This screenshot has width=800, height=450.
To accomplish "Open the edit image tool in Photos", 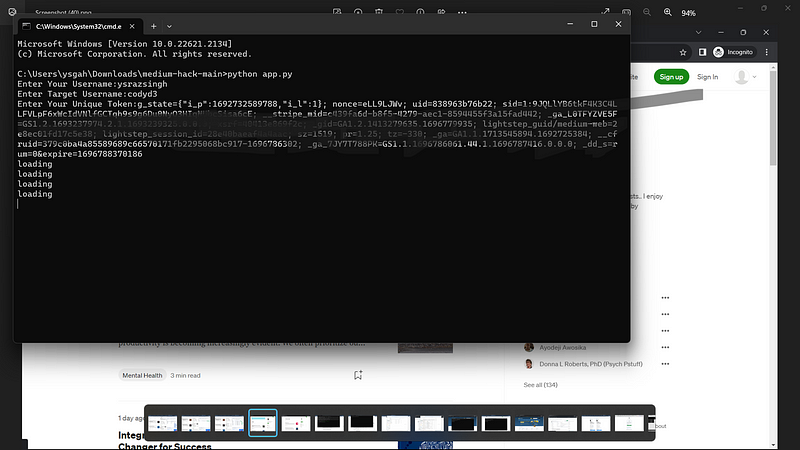I will pyautogui.click(x=337, y=12).
